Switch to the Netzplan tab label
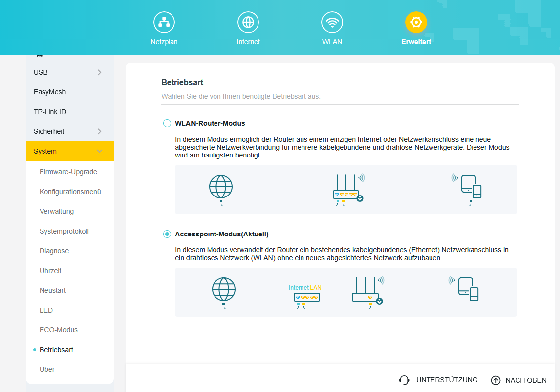560x392 pixels. click(x=164, y=42)
